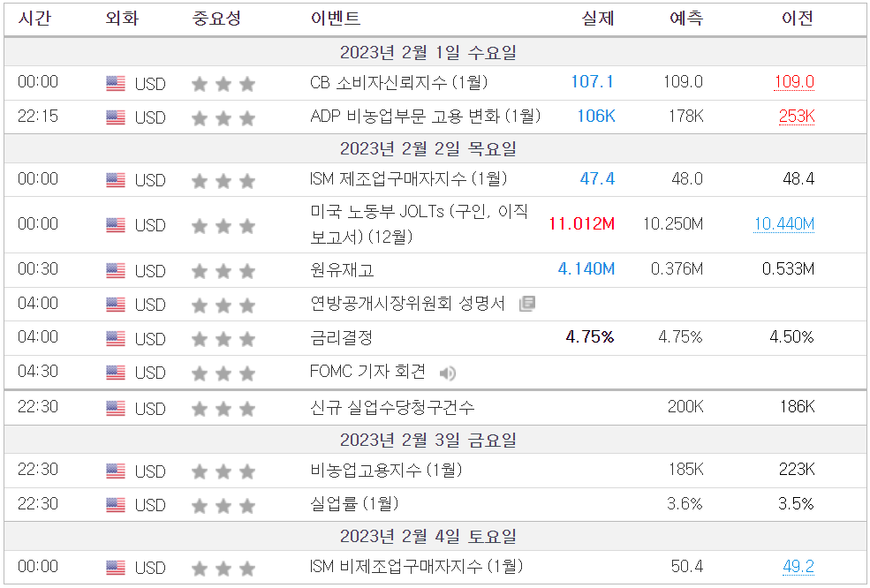Click importance stars for CB 소비자신뢰지수
The height and width of the screenshot is (588, 870).
point(223,84)
